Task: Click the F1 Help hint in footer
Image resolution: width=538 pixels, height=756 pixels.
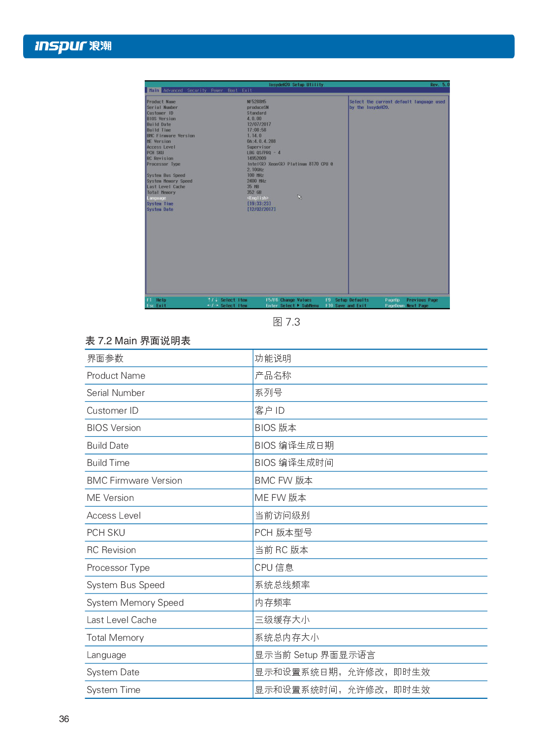Action: (157, 300)
